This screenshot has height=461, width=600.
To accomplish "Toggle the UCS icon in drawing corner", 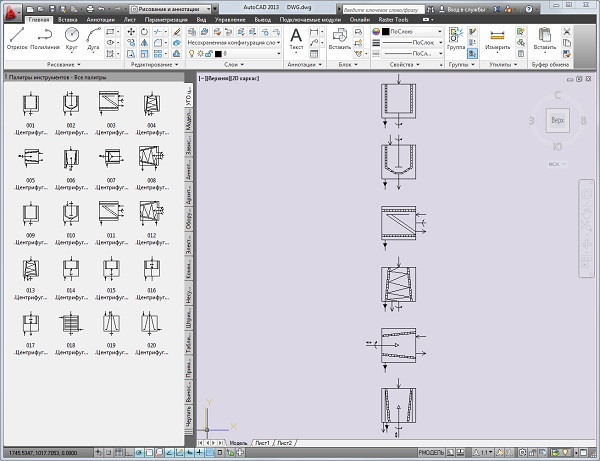I will point(209,420).
